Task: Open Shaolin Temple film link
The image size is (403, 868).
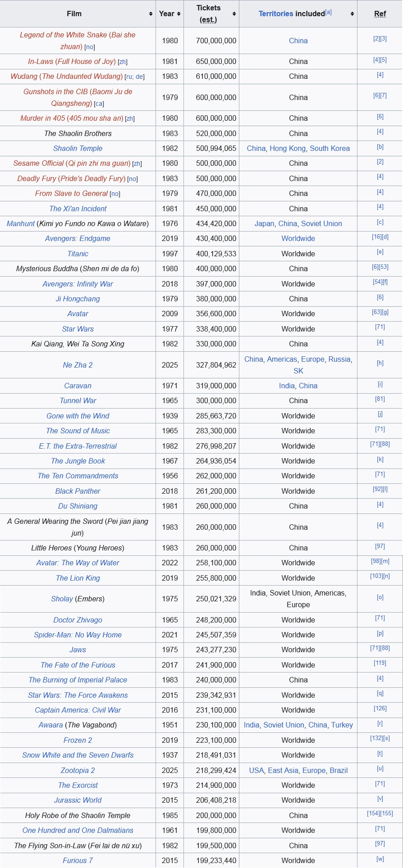Action: [x=78, y=148]
